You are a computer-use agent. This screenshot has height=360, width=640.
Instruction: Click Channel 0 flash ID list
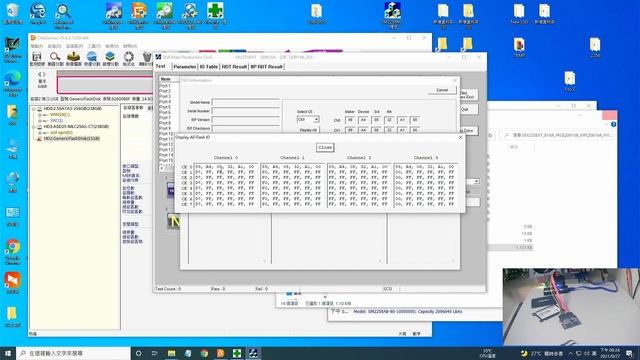[226, 185]
